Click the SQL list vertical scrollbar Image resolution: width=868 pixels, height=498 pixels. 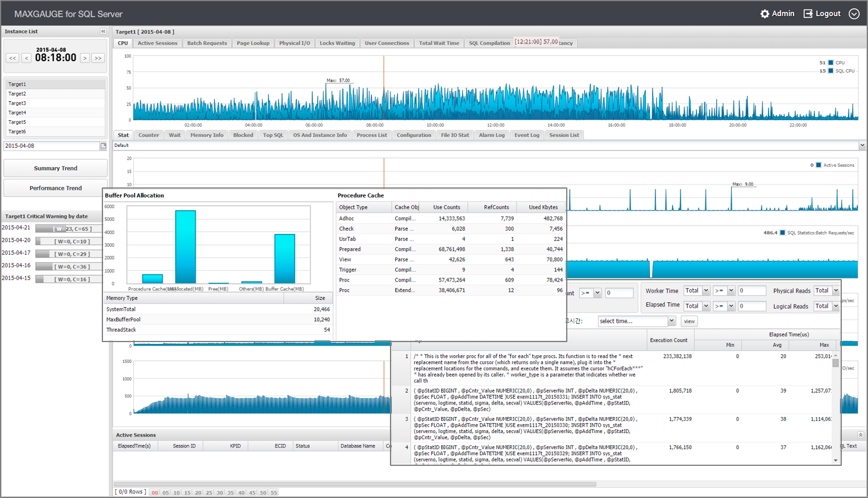[x=836, y=408]
